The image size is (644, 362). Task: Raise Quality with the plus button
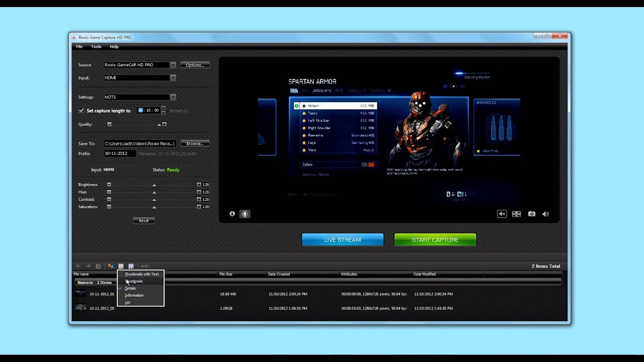click(x=164, y=124)
